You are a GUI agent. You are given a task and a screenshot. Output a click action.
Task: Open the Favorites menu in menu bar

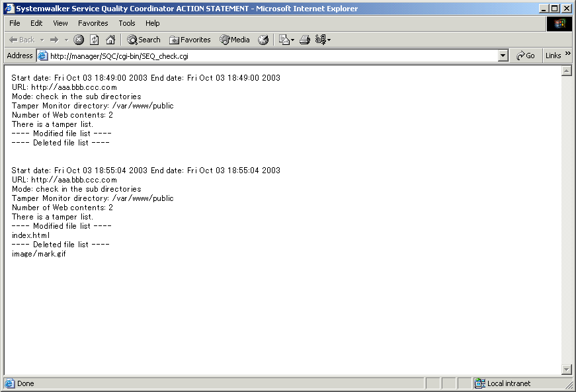(x=93, y=23)
